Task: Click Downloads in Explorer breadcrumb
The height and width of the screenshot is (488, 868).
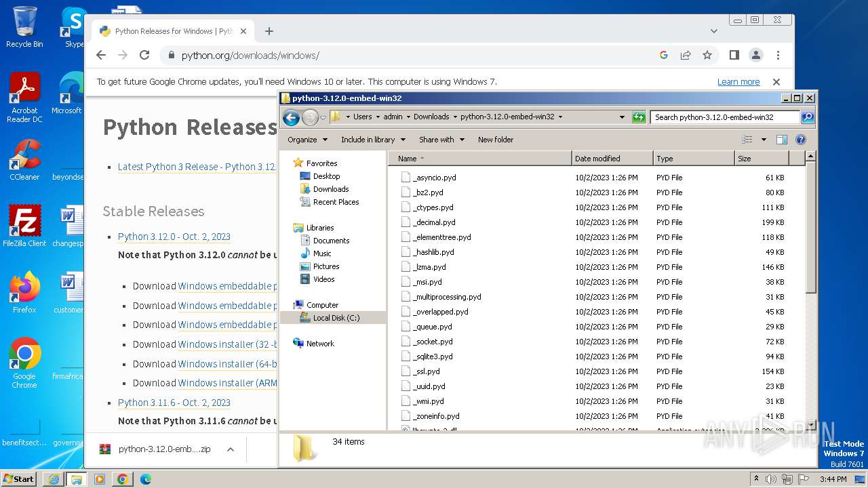Action: click(431, 117)
